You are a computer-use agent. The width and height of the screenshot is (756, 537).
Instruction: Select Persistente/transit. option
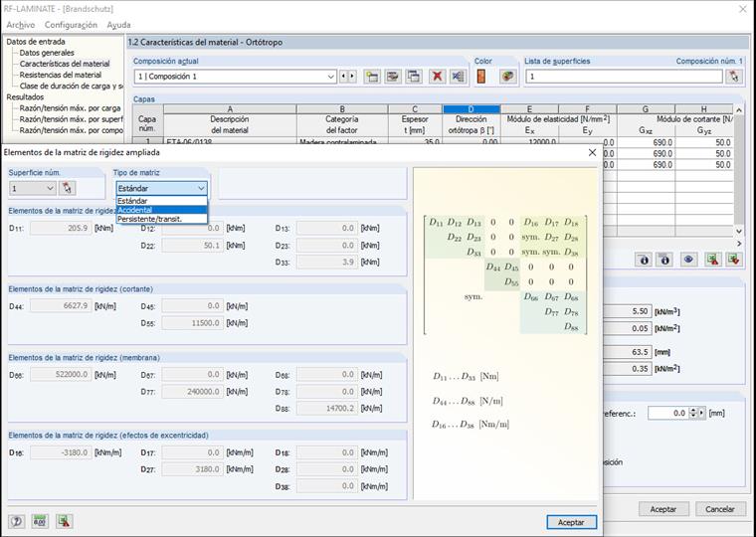[161, 219]
